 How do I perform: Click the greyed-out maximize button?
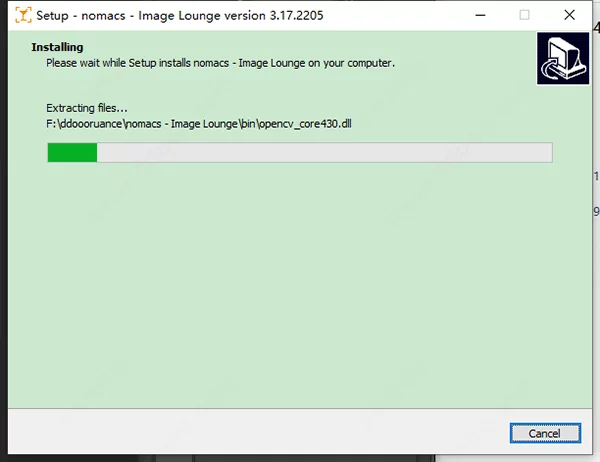pyautogui.click(x=525, y=15)
